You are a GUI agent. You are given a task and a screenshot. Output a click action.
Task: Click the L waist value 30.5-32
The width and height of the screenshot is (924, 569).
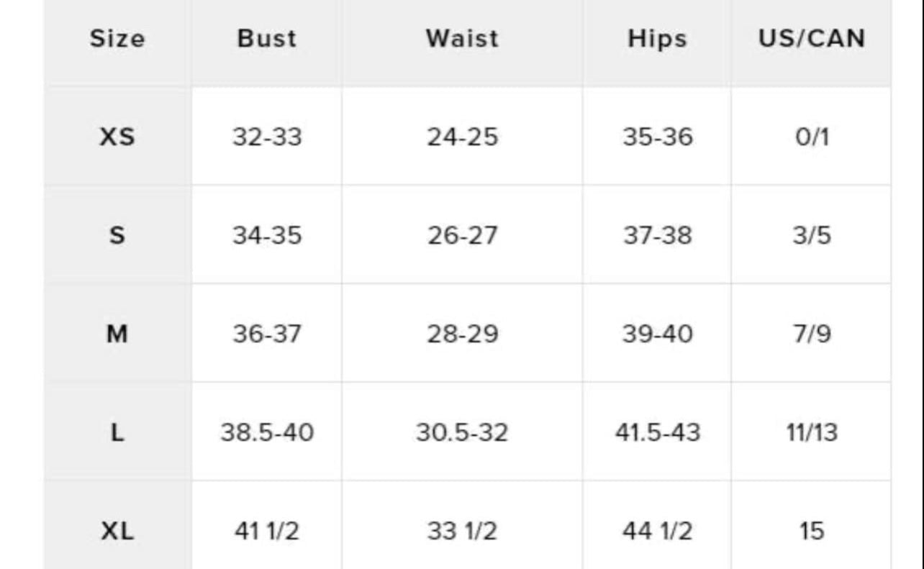(462, 432)
